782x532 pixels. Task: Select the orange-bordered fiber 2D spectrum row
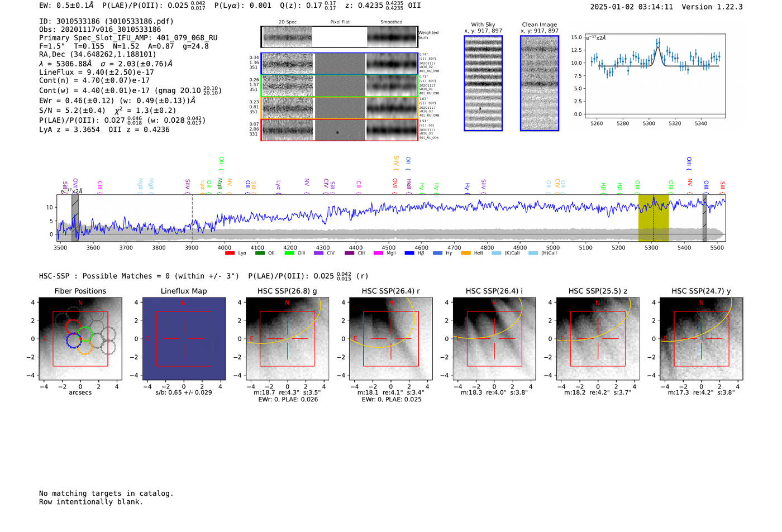tap(340, 108)
